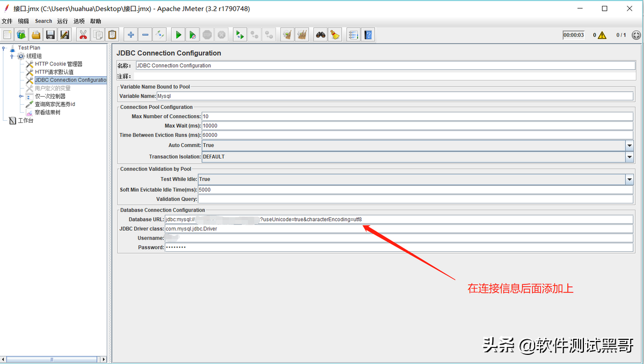
Task: Select HTTP Cookie 管理器 in tree
Action: (x=58, y=64)
